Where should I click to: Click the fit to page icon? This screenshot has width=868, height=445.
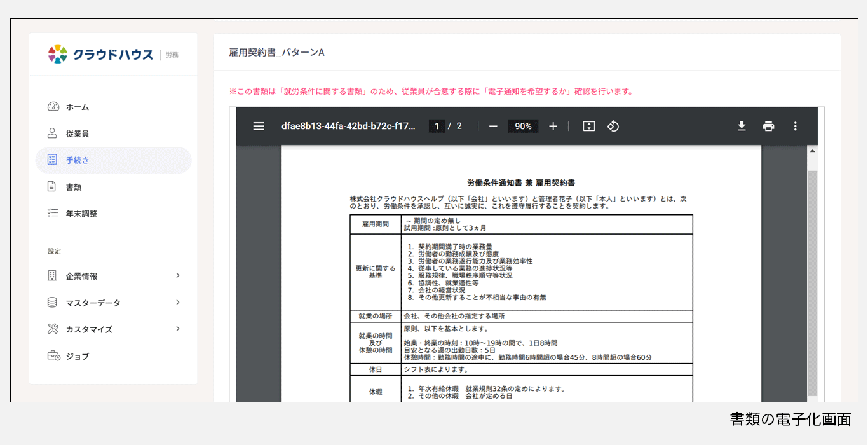589,126
